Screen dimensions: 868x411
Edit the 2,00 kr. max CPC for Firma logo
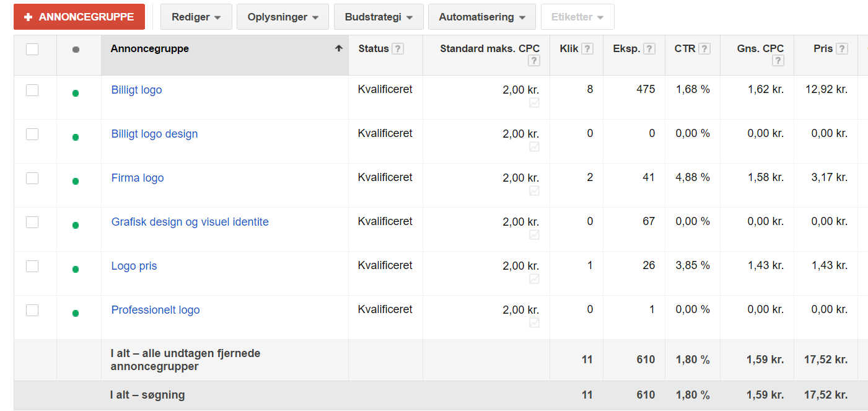(x=520, y=178)
